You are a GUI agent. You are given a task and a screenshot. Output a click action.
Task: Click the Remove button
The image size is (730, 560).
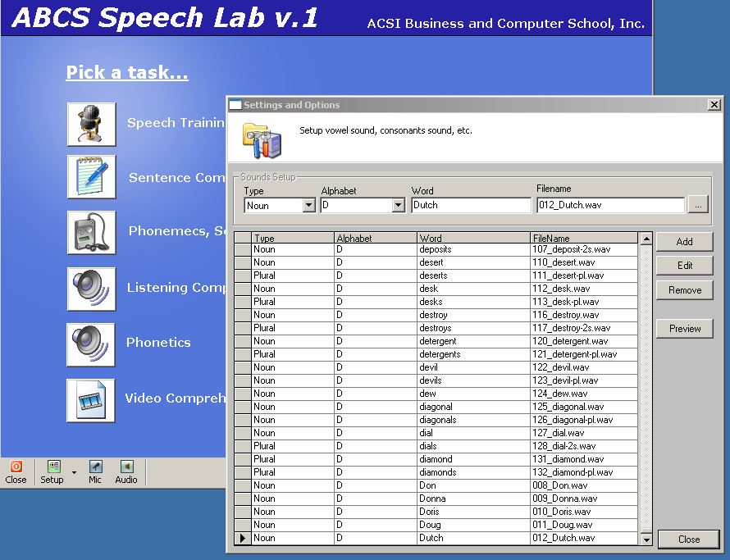(684, 290)
